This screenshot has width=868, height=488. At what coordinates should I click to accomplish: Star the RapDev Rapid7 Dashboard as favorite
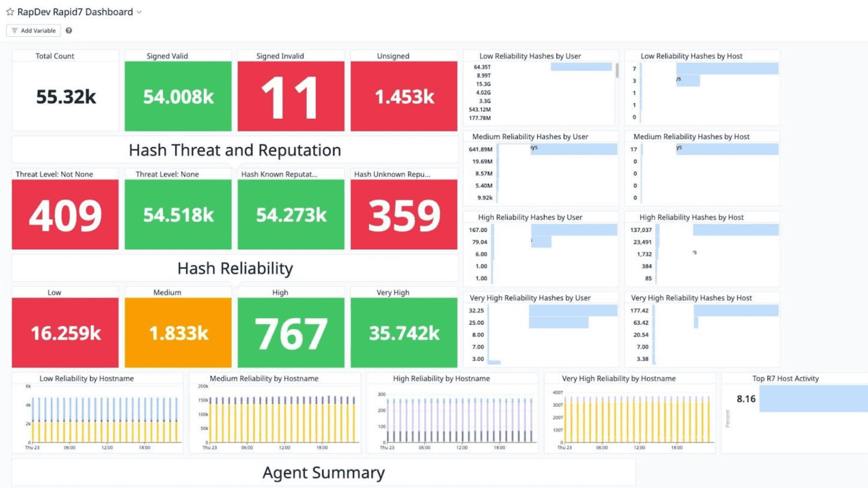coord(10,12)
